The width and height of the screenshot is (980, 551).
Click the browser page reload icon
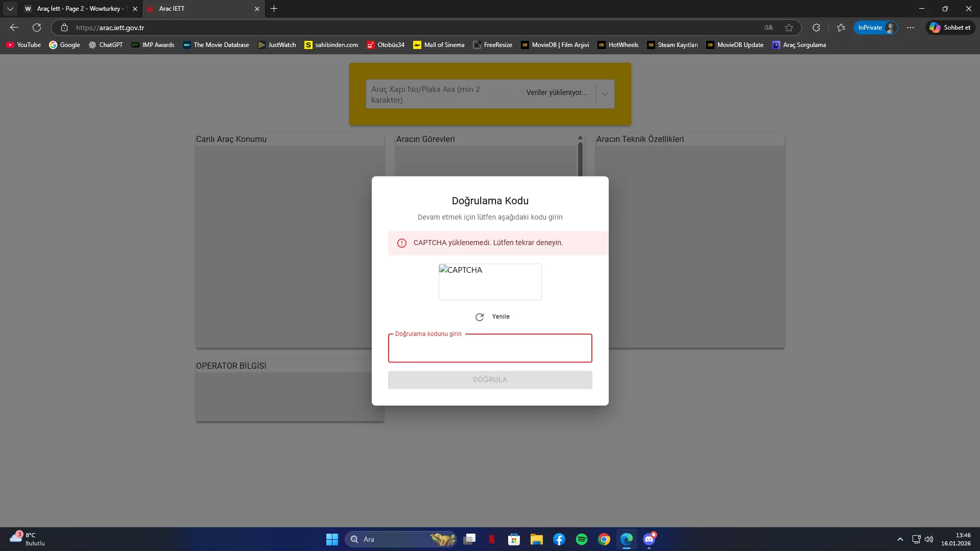coord(37,28)
